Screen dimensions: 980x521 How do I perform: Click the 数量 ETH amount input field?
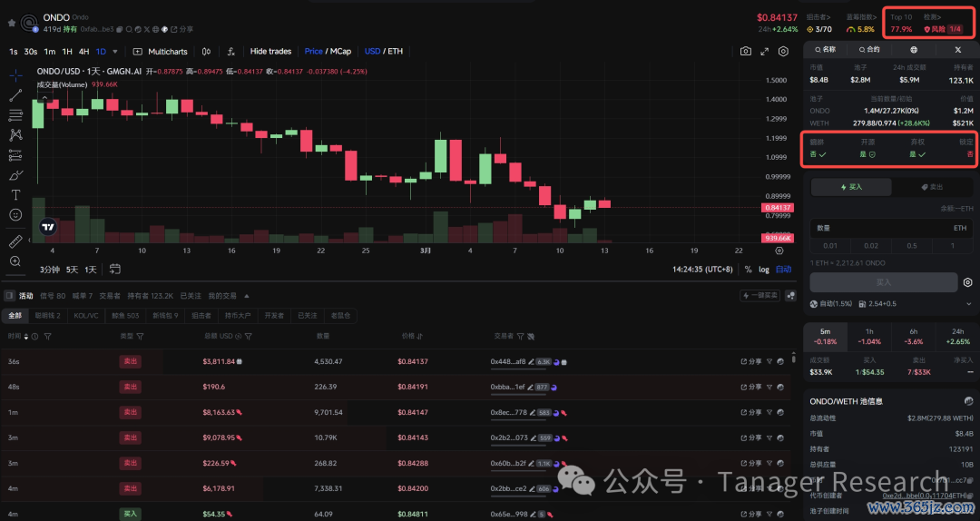pyautogui.click(x=891, y=229)
